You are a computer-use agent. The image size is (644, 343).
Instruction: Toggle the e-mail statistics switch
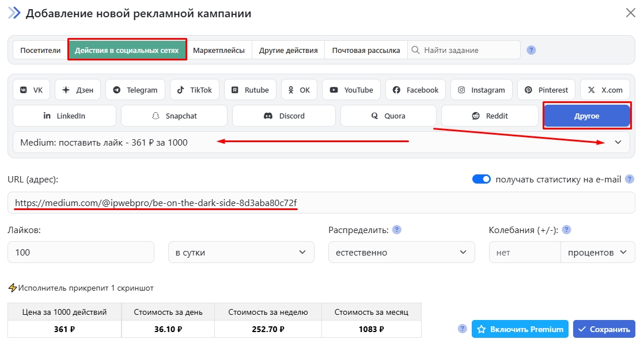(x=481, y=180)
